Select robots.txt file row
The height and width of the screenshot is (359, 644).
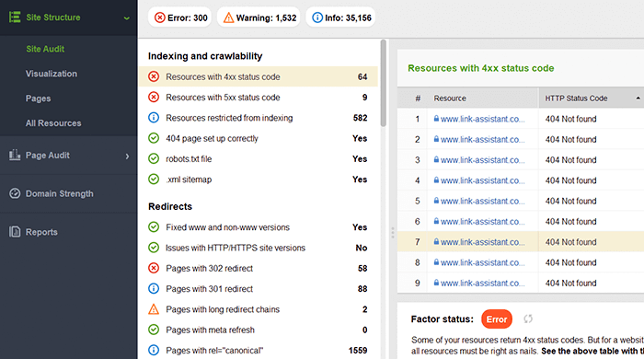tap(259, 159)
